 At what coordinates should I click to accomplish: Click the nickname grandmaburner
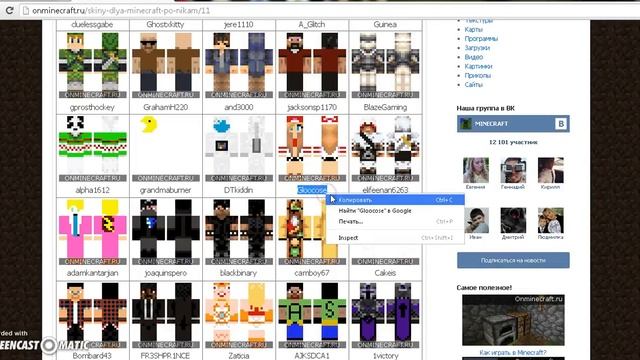tap(165, 190)
